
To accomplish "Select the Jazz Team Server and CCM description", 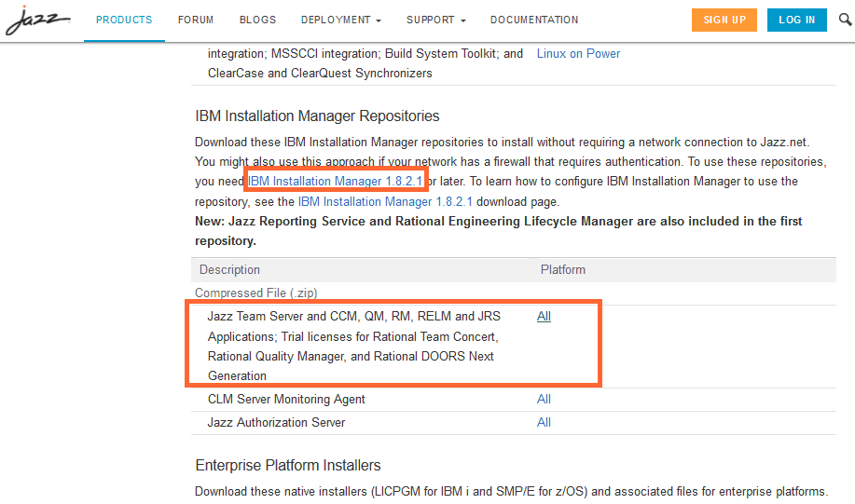I will pyautogui.click(x=354, y=346).
